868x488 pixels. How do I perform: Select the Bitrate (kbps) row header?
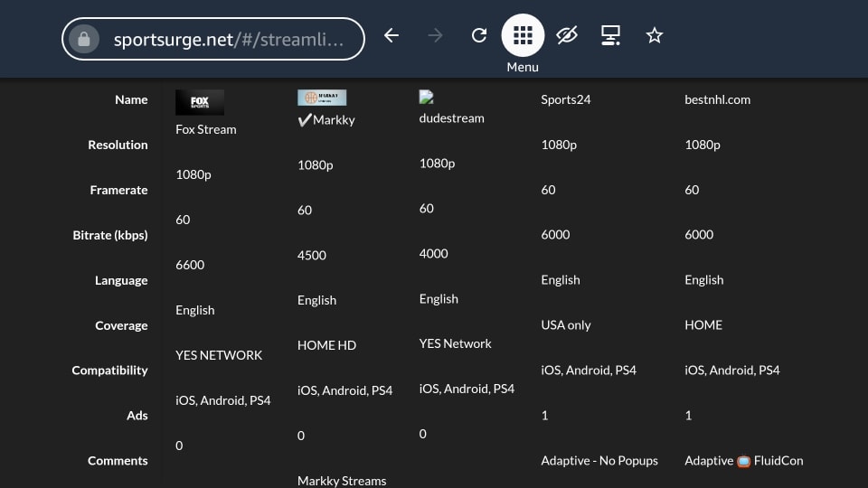pos(110,235)
